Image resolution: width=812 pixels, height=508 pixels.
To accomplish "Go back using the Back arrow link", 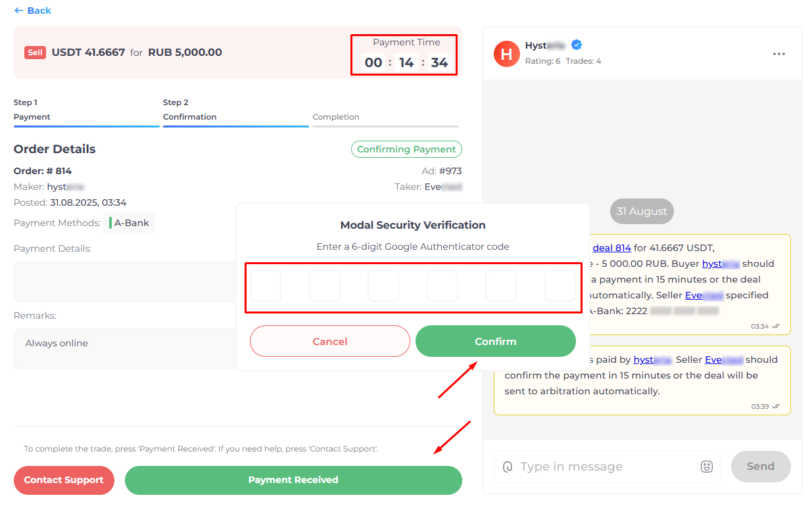I will (x=32, y=11).
